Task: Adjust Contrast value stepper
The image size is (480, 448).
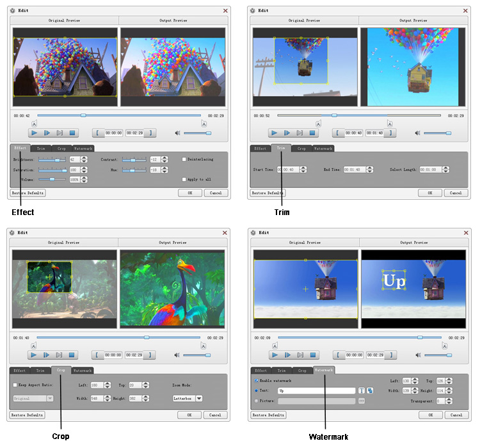Action: [x=164, y=159]
